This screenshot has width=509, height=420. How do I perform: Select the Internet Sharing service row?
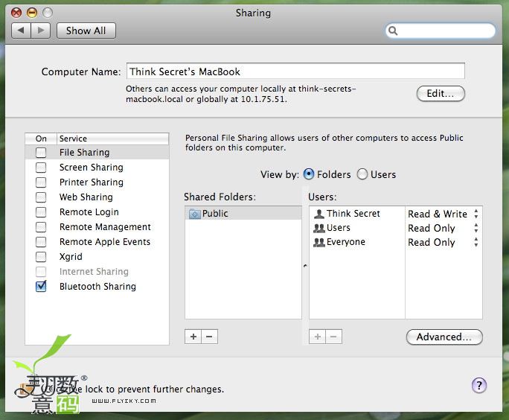[x=97, y=272]
